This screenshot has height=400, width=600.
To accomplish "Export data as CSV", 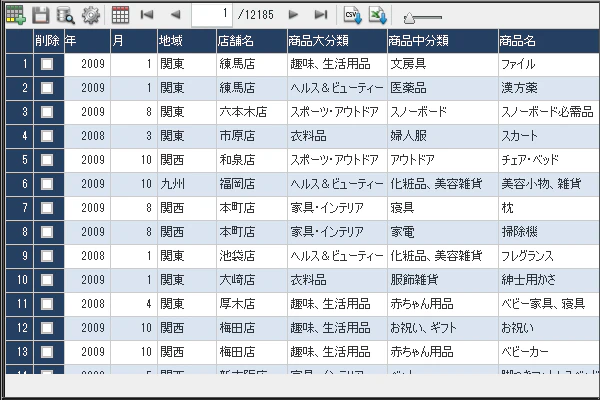I will [352, 15].
